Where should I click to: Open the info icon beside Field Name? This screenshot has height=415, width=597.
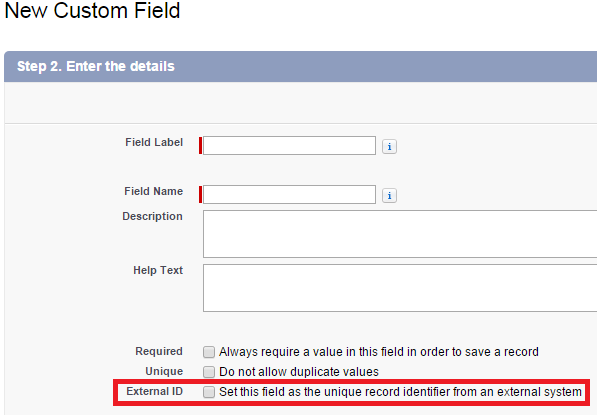(389, 196)
